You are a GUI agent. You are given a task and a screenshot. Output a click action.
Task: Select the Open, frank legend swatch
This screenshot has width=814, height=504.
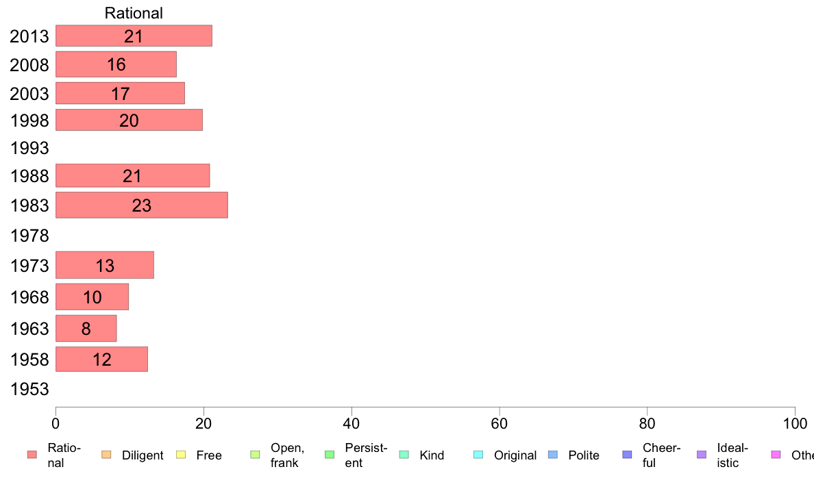point(255,455)
